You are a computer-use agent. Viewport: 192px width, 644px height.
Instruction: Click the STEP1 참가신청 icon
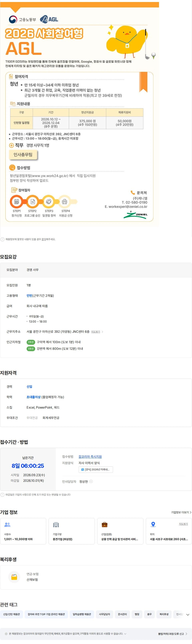[x=16, y=202]
